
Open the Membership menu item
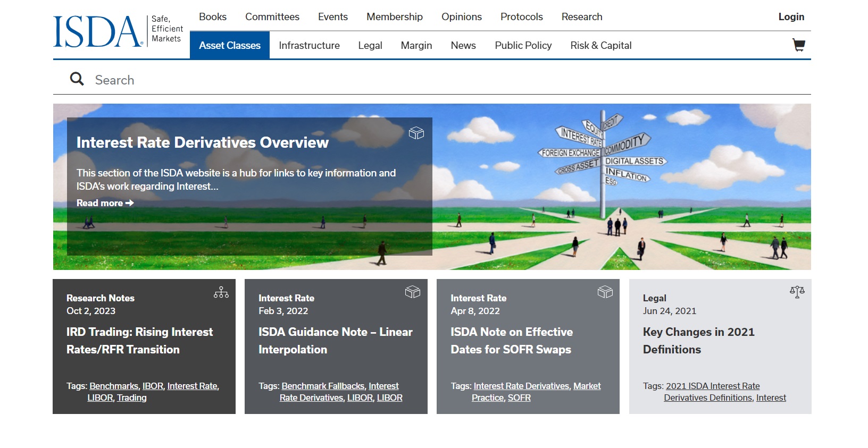[x=394, y=17]
